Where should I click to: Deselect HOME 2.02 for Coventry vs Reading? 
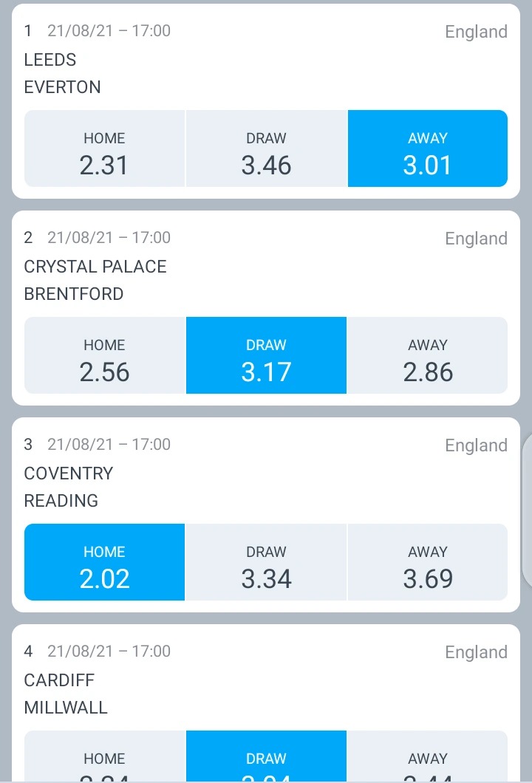click(x=104, y=562)
